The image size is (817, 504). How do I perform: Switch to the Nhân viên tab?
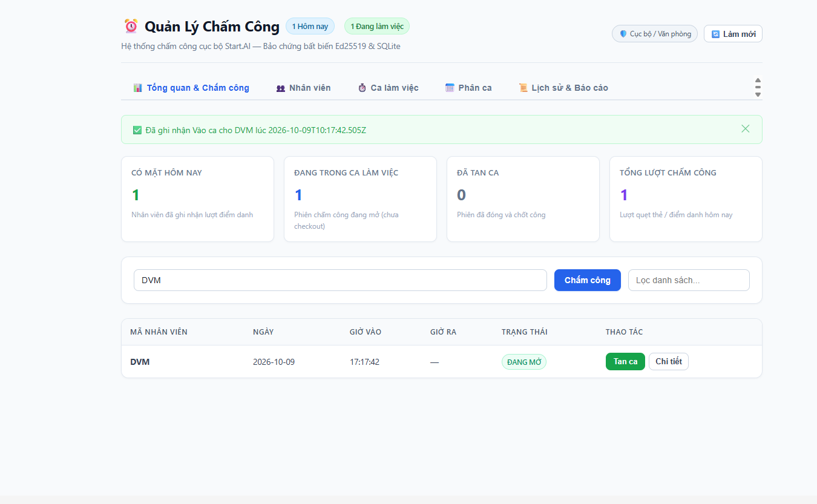304,88
